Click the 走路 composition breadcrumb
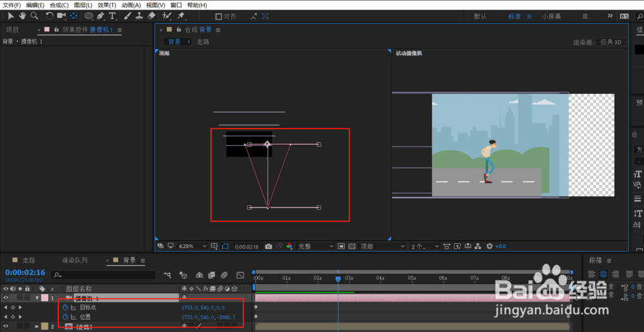 point(203,42)
